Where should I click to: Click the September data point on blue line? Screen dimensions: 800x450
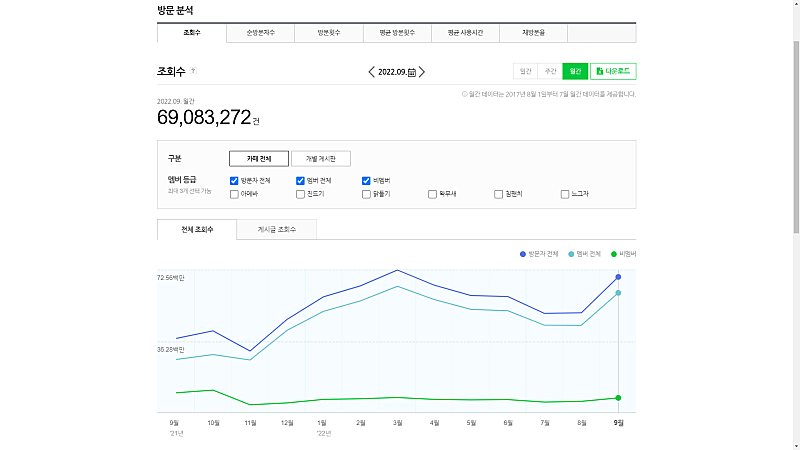(618, 277)
